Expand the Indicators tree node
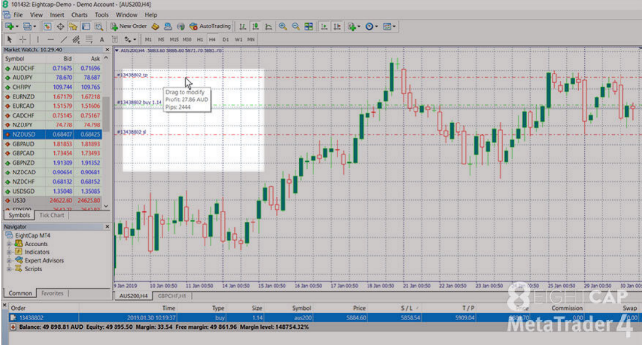Image resolution: width=644 pixels, height=345 pixels. pyautogui.click(x=8, y=252)
